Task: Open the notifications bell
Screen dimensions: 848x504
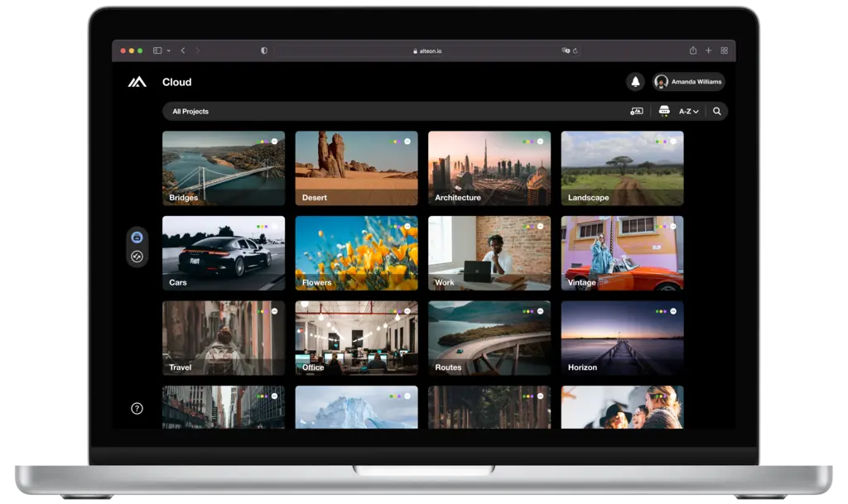Action: tap(635, 82)
